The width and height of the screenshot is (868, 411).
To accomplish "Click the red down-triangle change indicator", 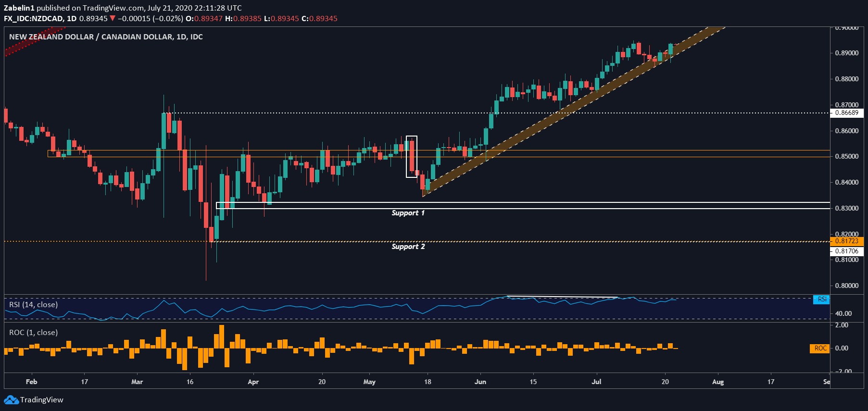I will click(x=113, y=19).
